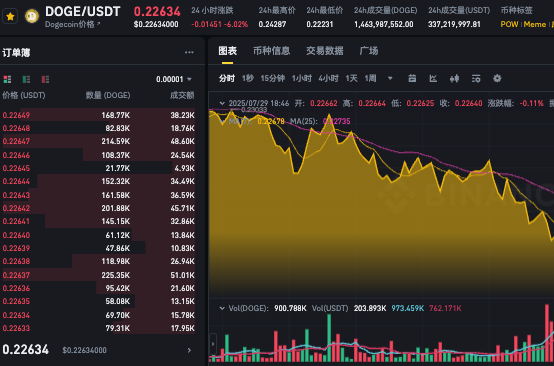The height and width of the screenshot is (366, 554).
Task: Select ask price 0.22646 in order book
Action: [x=16, y=155]
